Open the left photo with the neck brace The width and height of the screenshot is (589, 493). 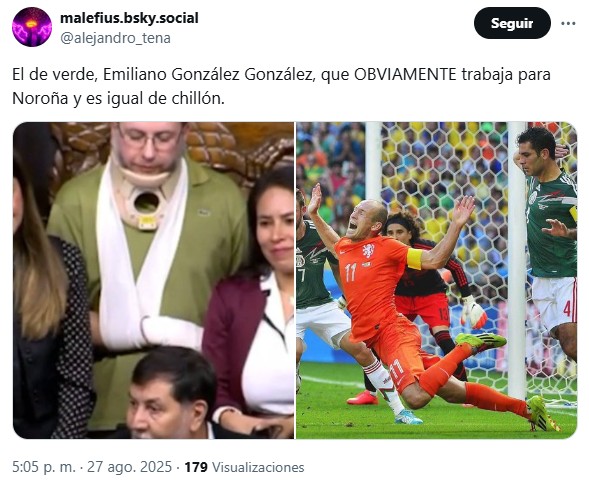153,280
